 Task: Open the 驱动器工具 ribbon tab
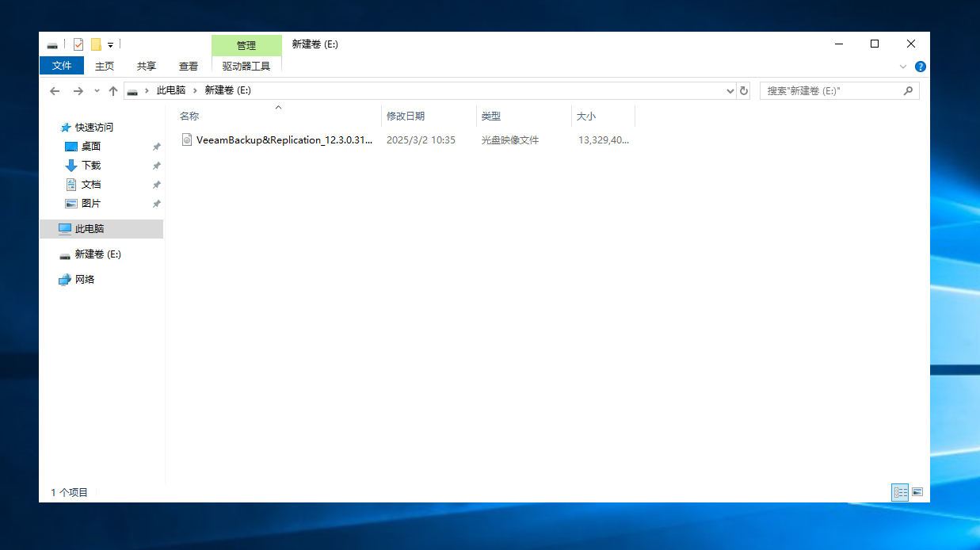click(246, 67)
